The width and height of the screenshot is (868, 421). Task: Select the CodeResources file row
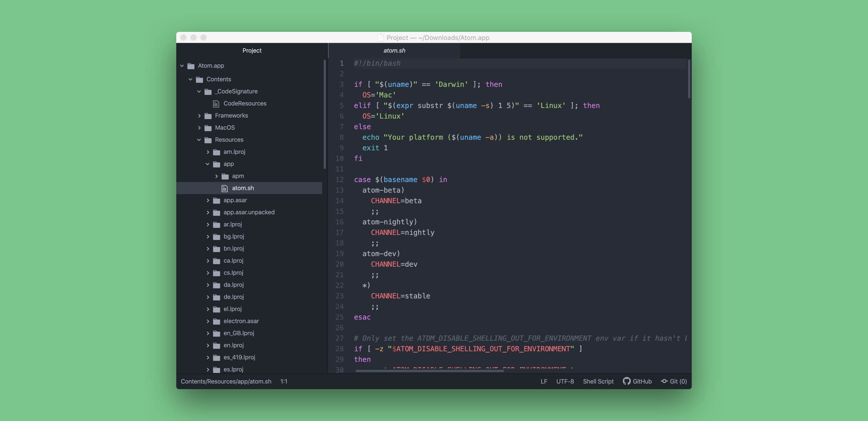click(x=249, y=103)
